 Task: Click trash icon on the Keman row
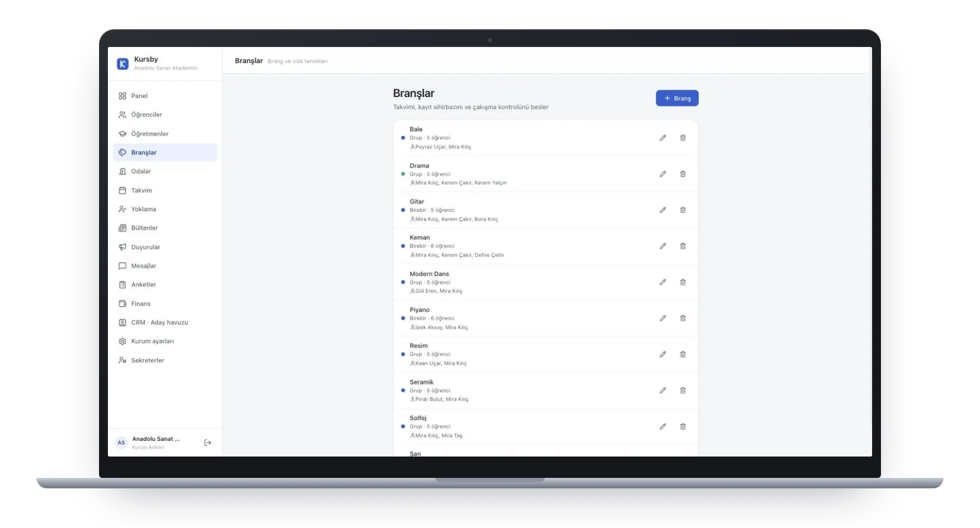(x=682, y=246)
